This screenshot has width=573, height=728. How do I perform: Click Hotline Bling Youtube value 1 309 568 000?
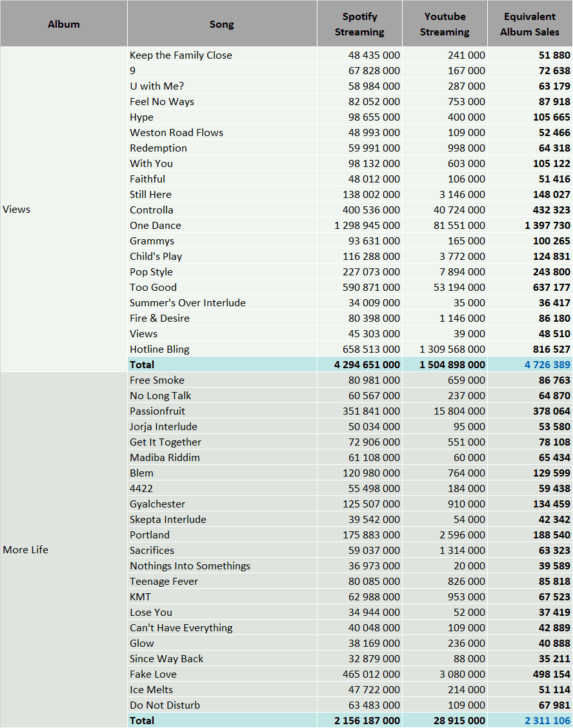coord(452,349)
